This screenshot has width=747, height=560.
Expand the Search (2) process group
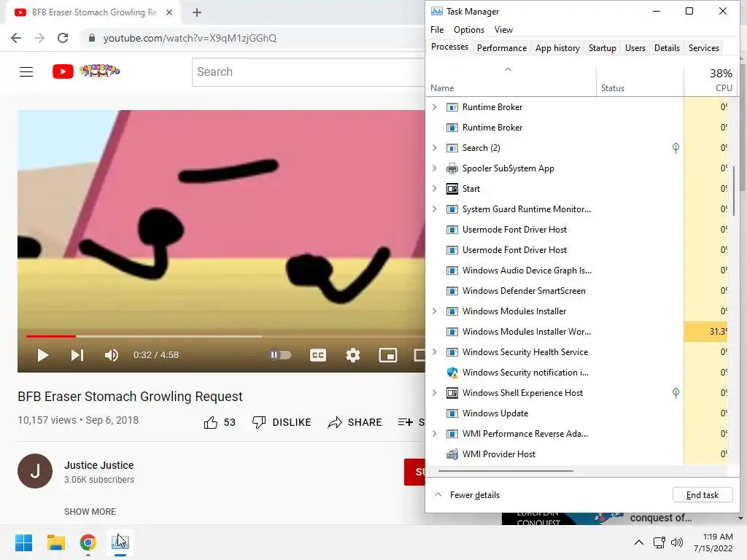[x=435, y=147]
